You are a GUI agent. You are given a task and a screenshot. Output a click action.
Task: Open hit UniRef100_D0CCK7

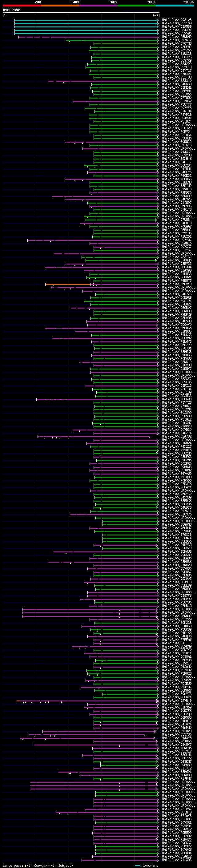(x=177, y=843)
